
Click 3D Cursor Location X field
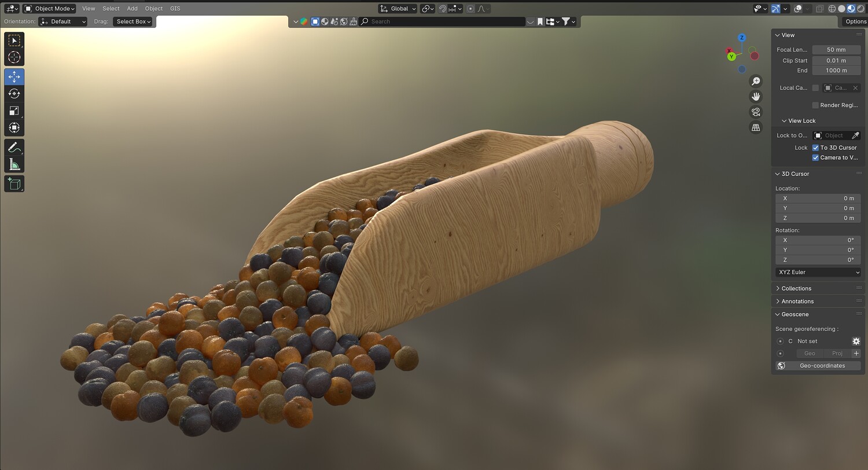pos(818,199)
